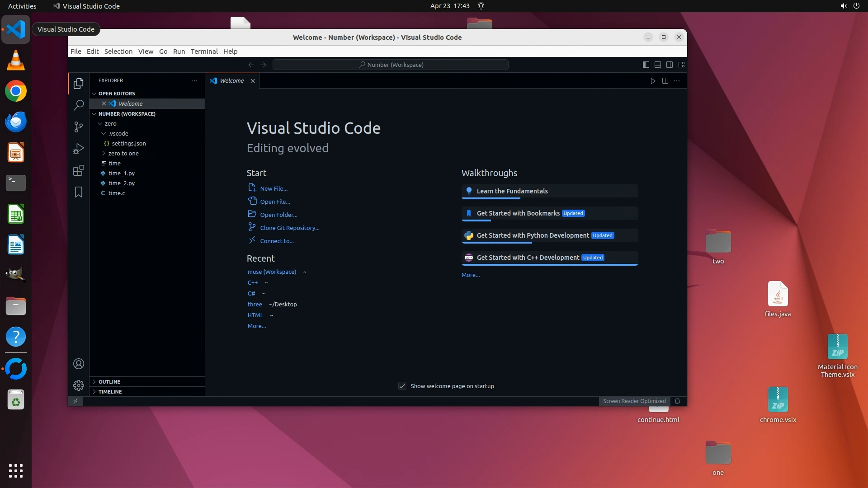Toggle the bottom panel layout button
Screen dimensions: 868x488
pyautogui.click(x=658, y=65)
